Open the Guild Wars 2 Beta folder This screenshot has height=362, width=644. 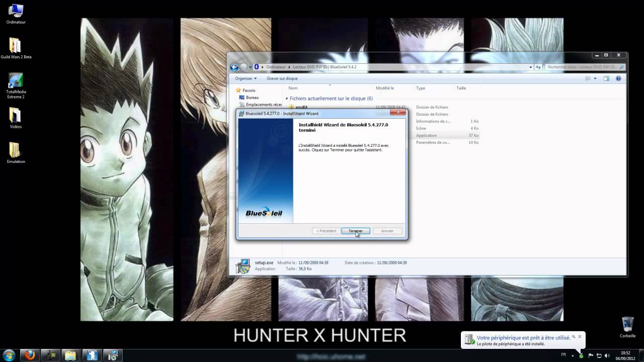tap(16, 49)
